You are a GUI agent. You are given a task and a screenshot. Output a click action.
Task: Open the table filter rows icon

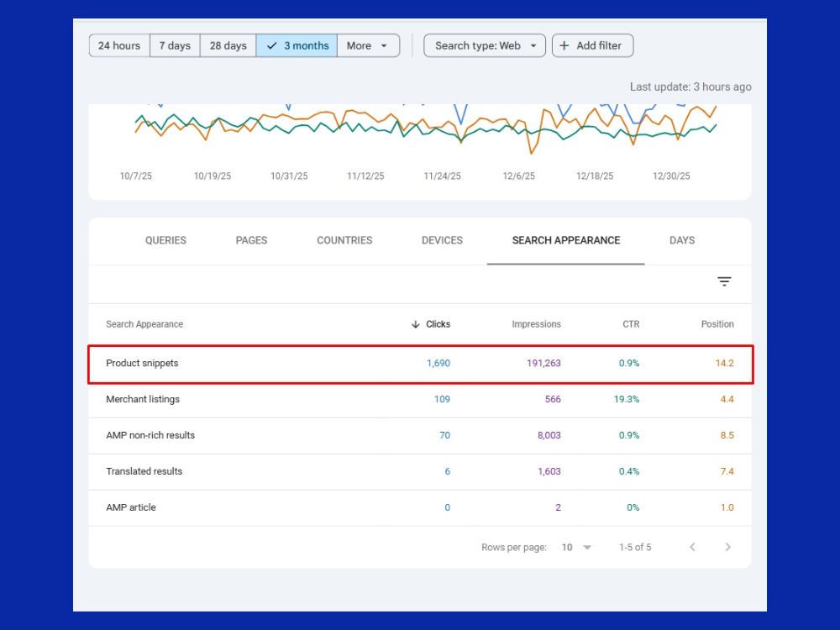pos(724,281)
